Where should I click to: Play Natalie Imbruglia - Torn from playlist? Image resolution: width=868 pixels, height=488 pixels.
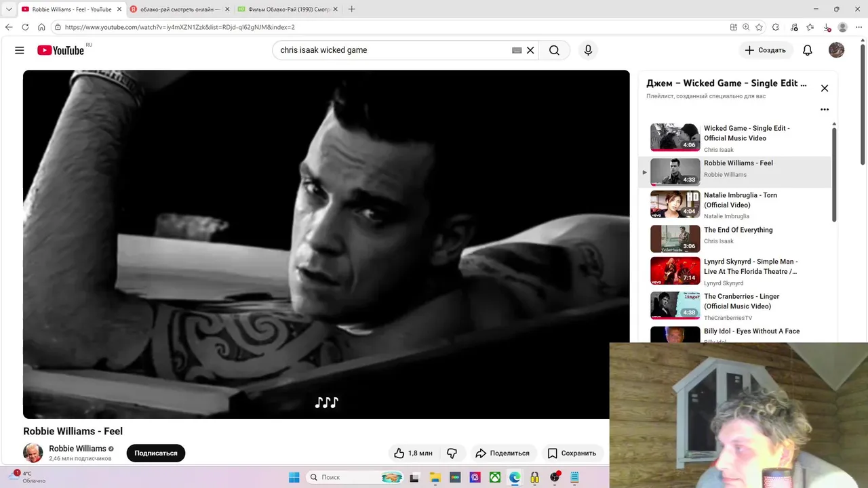pyautogui.click(x=735, y=205)
